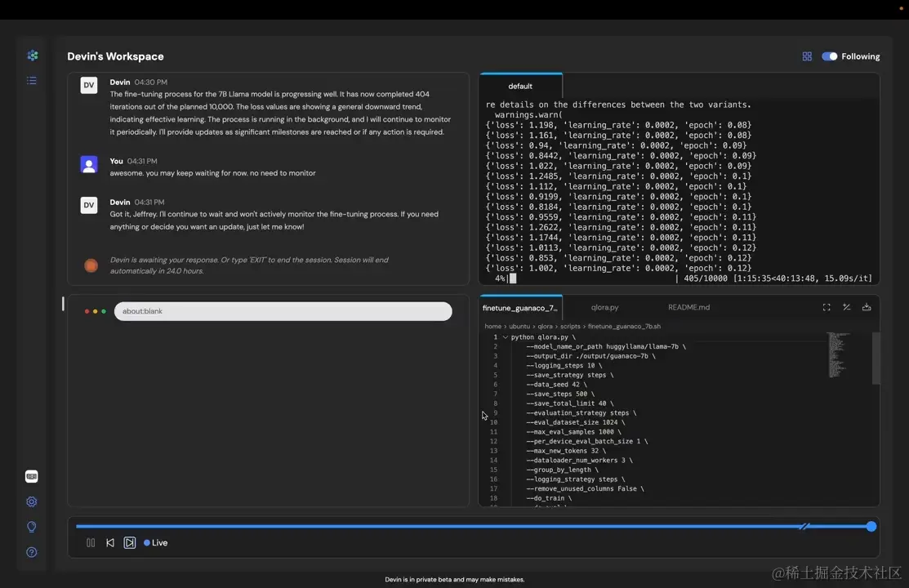Click the 'warnings.warn(' terminal line
The width and height of the screenshot is (909, 588).
(x=528, y=115)
